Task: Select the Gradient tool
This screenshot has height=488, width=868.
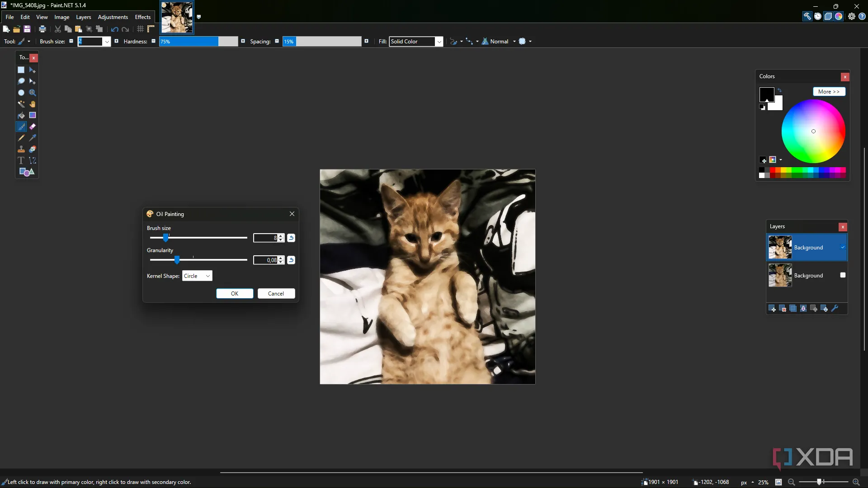Action: pyautogui.click(x=33, y=115)
